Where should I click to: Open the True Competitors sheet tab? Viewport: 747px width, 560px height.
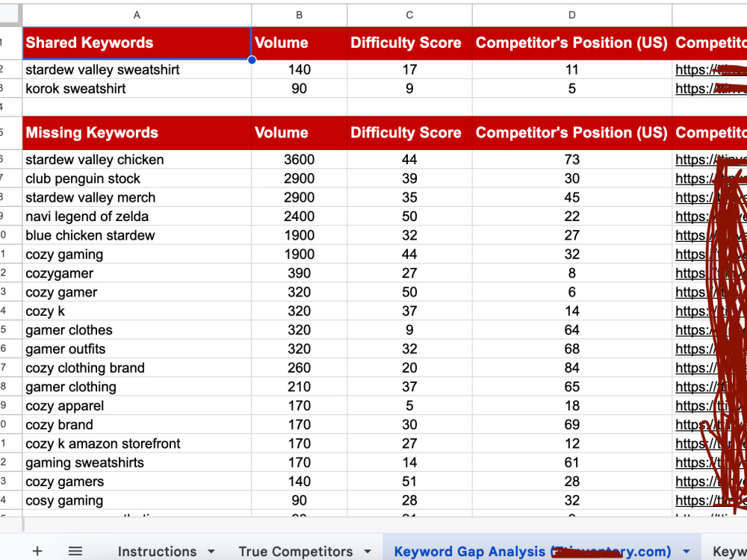click(x=295, y=551)
